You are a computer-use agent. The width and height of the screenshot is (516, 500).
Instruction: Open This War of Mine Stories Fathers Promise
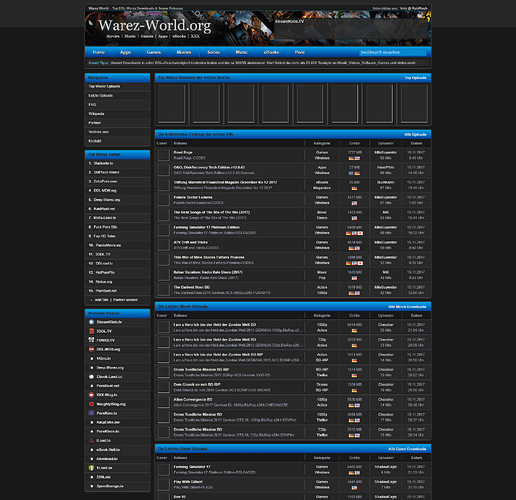209,257
